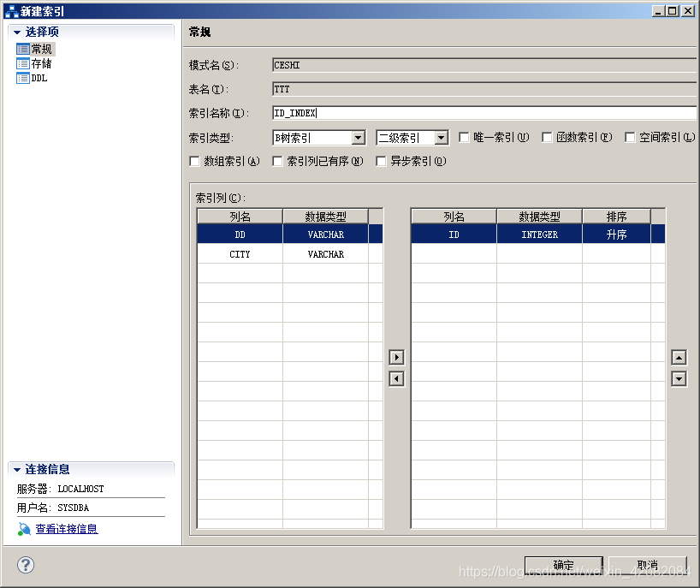Click the 模式名 field showing CESHI
Screen dimensions: 700x588
coord(484,65)
